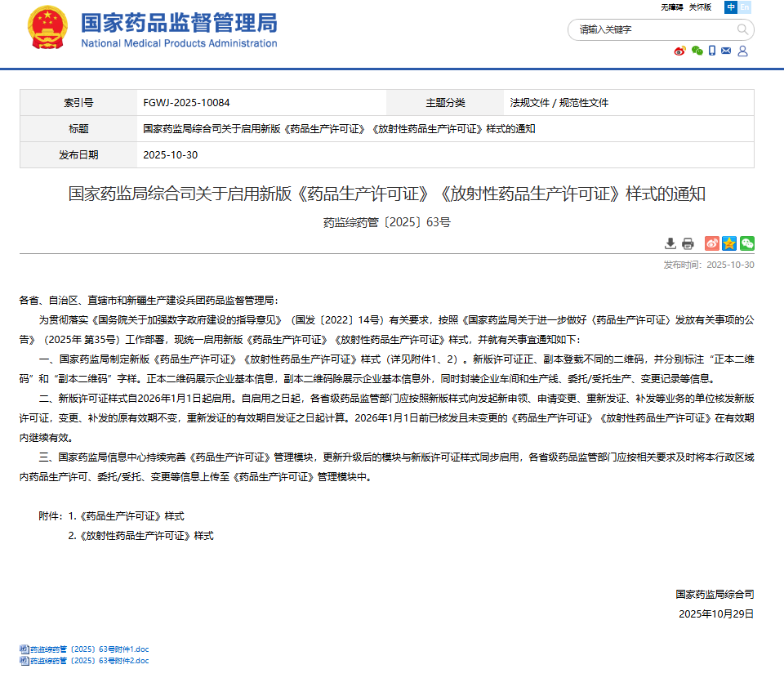
Task: Click the email envelope icon
Action: pyautogui.click(x=726, y=51)
